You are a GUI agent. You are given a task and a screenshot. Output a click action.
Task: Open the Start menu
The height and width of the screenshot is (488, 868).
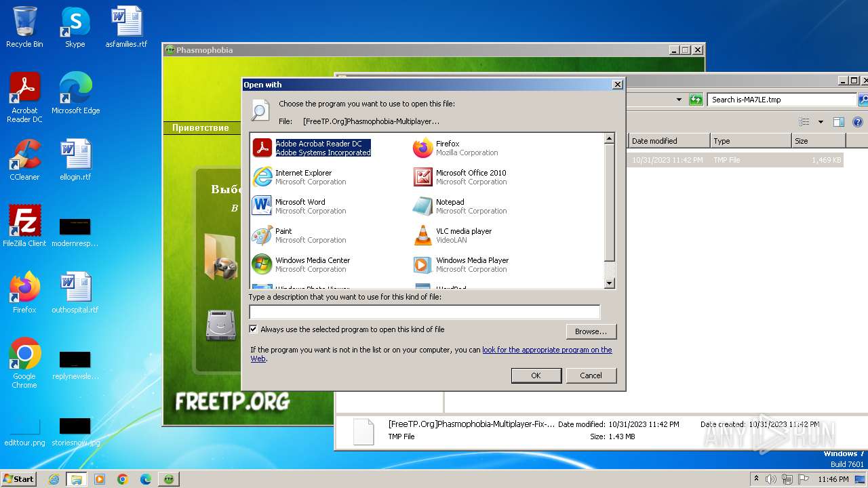pos(18,479)
